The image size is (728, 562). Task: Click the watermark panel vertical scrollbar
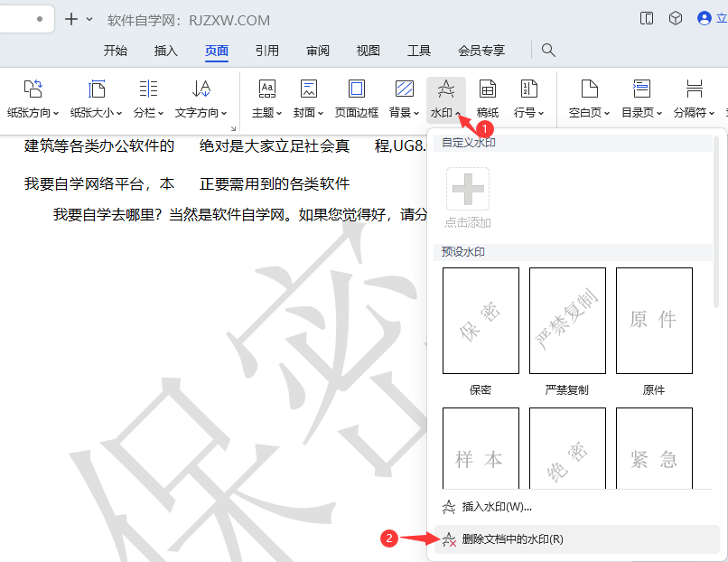coord(715,221)
